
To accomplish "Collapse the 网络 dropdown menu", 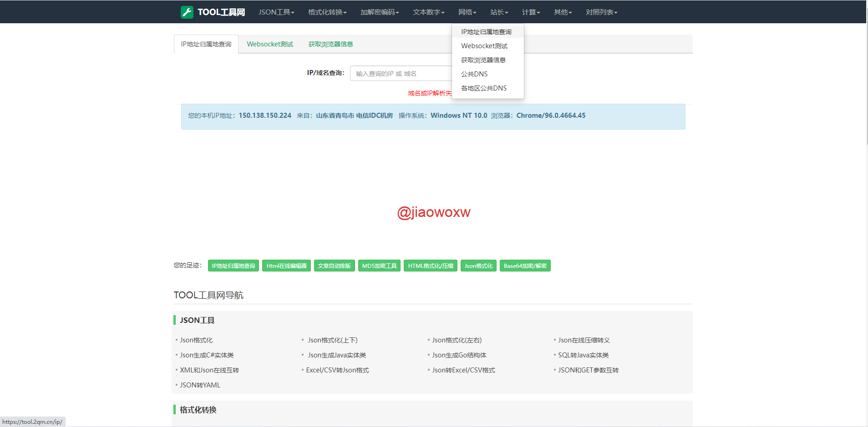I will point(467,12).
